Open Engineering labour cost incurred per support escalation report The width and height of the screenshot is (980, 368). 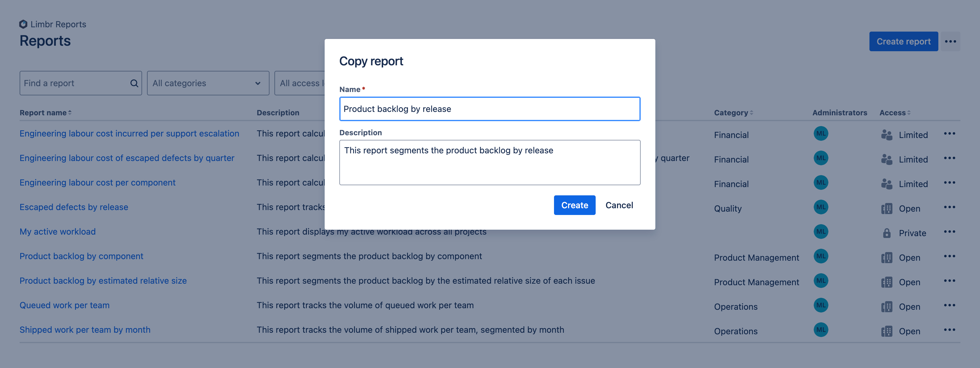coord(129,133)
